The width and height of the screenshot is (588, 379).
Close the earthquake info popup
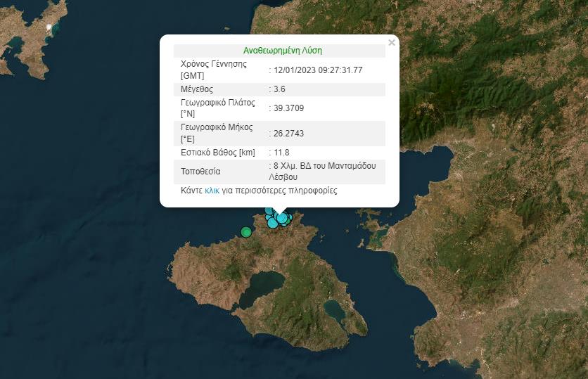pyautogui.click(x=392, y=43)
